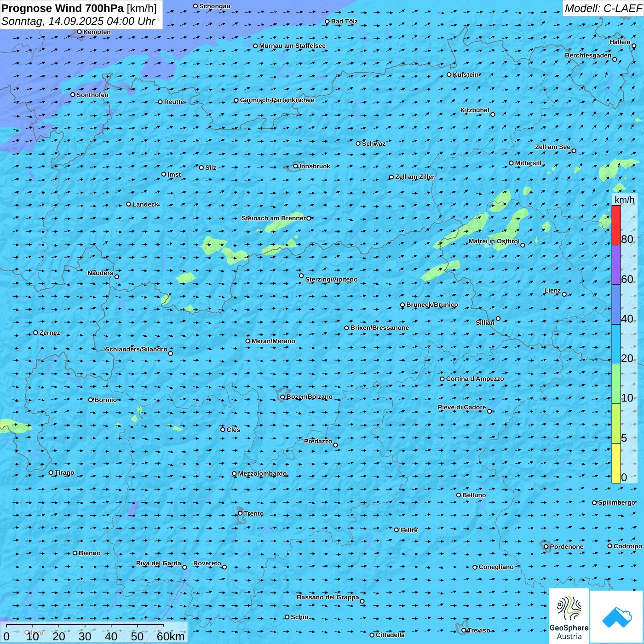Select the 'Mezzolombardo' label
Image resolution: width=644 pixels, height=644 pixels.
coord(262,473)
